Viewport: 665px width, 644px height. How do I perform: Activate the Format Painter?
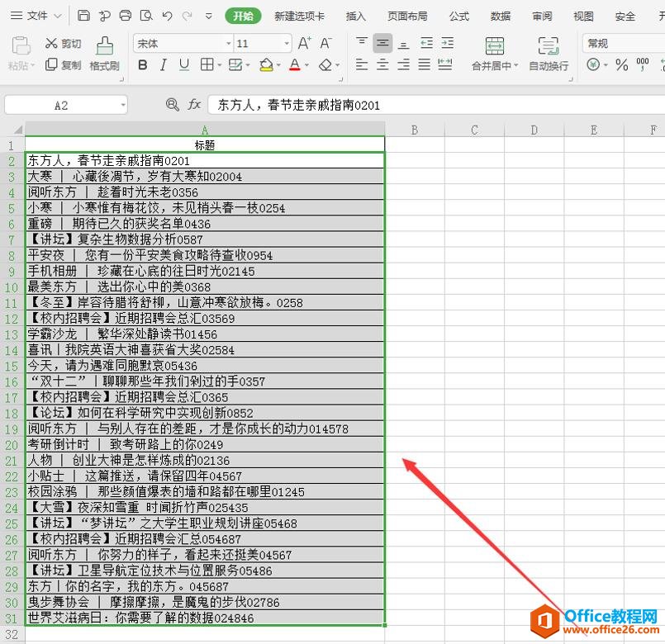104,54
